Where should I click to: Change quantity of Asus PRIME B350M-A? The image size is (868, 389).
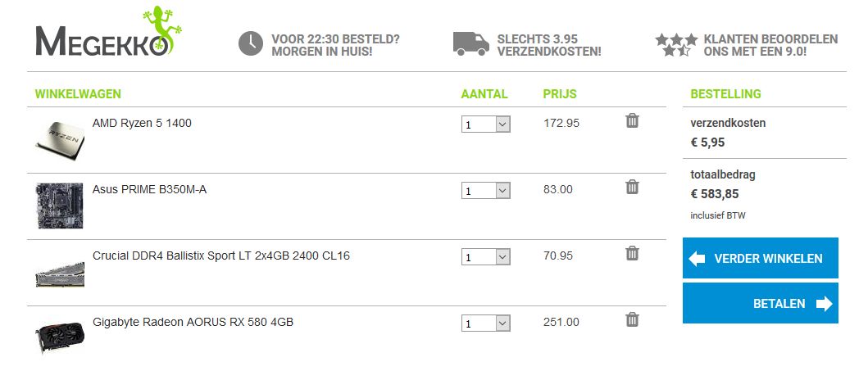coord(486,191)
